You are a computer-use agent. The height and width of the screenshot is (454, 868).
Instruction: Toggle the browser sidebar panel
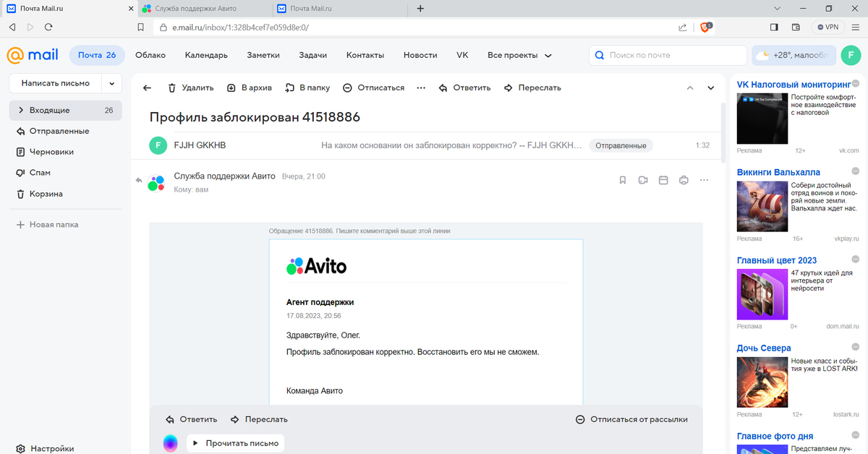click(x=774, y=27)
